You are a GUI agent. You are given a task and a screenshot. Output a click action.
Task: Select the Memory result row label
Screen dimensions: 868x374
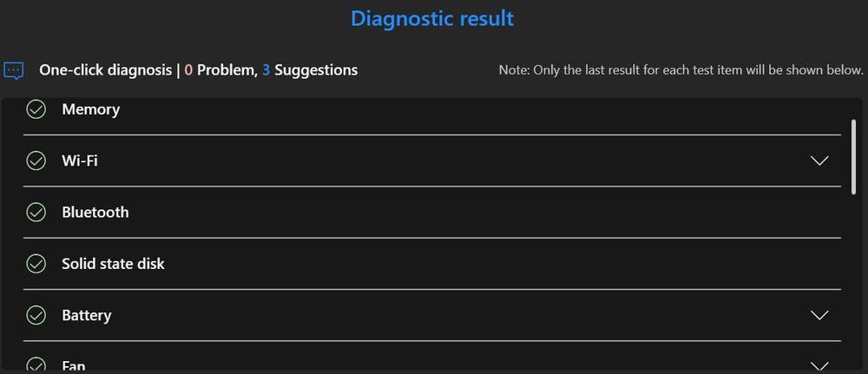pos(90,109)
